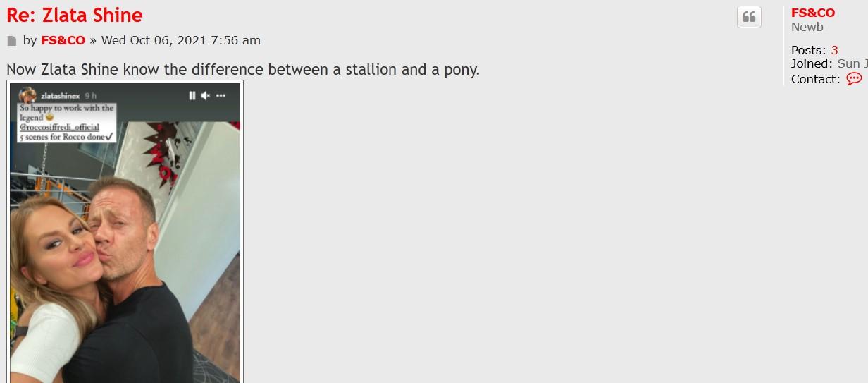868x383 pixels.
Task: Open the "Re: Zlata Shine" post title
Action: click(75, 15)
